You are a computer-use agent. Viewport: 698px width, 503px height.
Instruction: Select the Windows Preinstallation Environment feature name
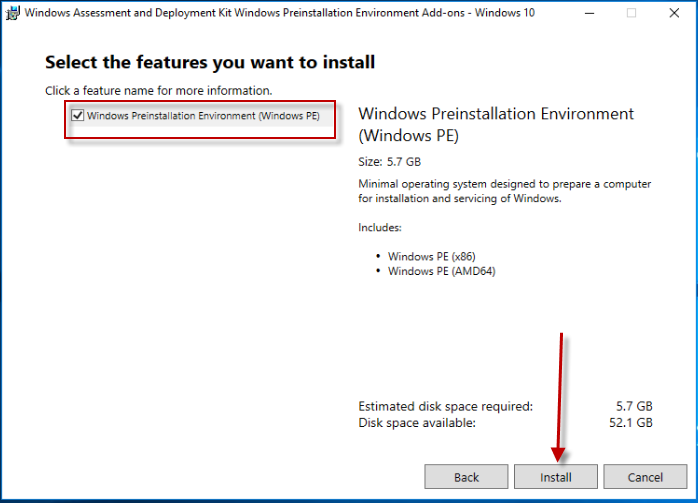coord(203,116)
